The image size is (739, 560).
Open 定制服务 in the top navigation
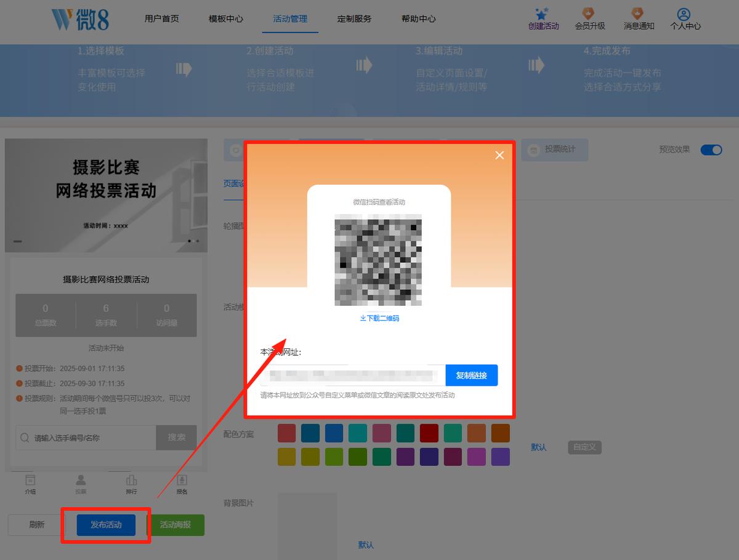coord(355,18)
